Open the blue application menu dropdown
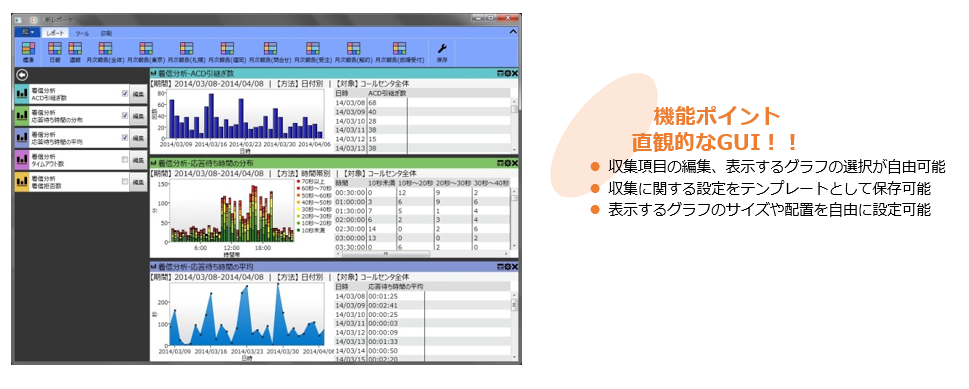 (28, 32)
